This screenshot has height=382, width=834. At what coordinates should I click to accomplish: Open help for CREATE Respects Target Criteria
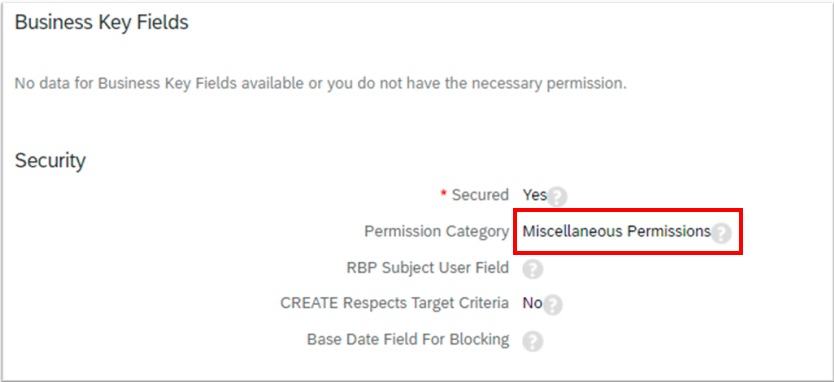point(553,305)
